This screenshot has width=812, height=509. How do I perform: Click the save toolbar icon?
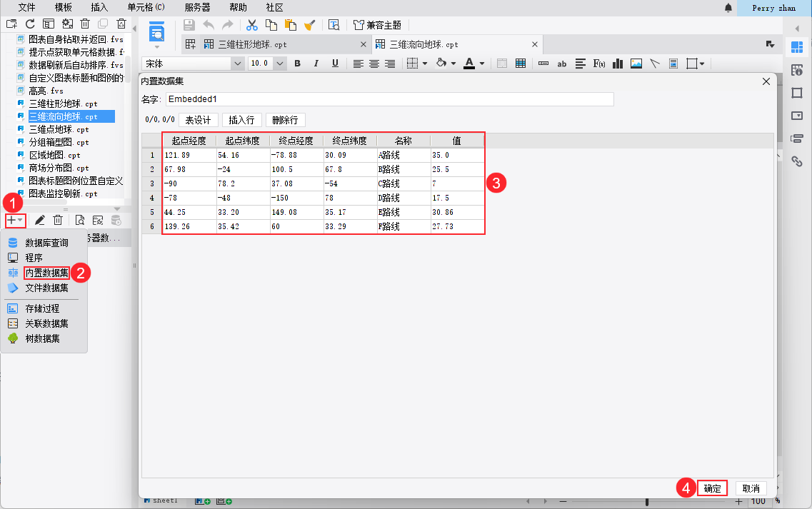tap(189, 25)
